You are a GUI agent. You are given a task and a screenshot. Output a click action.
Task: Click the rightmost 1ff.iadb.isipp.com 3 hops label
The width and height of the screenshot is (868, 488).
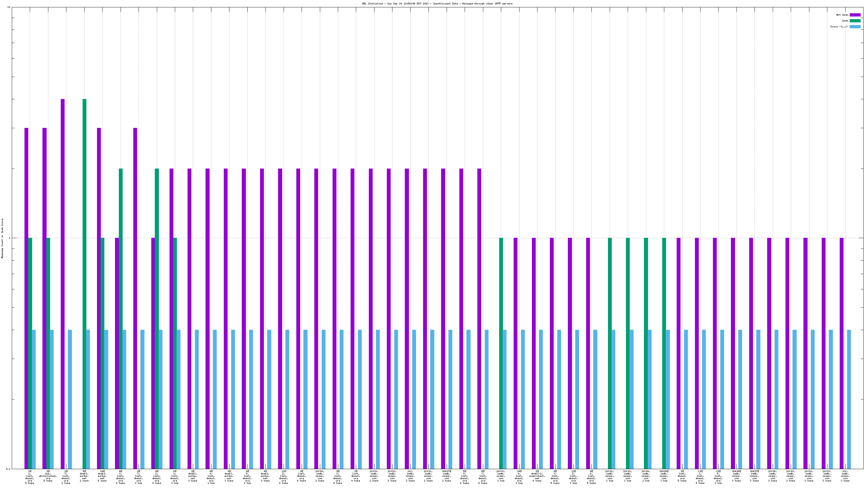[845, 476]
